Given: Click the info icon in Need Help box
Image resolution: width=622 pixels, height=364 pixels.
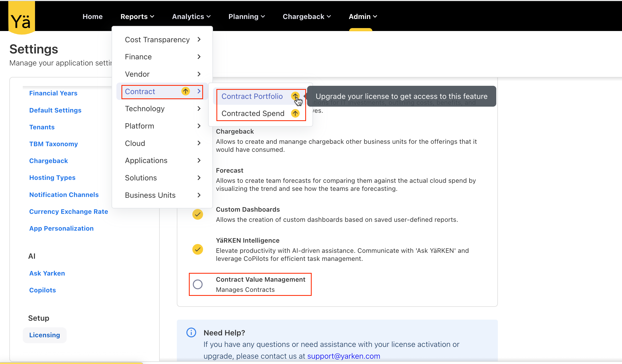Looking at the screenshot, I should click(x=191, y=332).
